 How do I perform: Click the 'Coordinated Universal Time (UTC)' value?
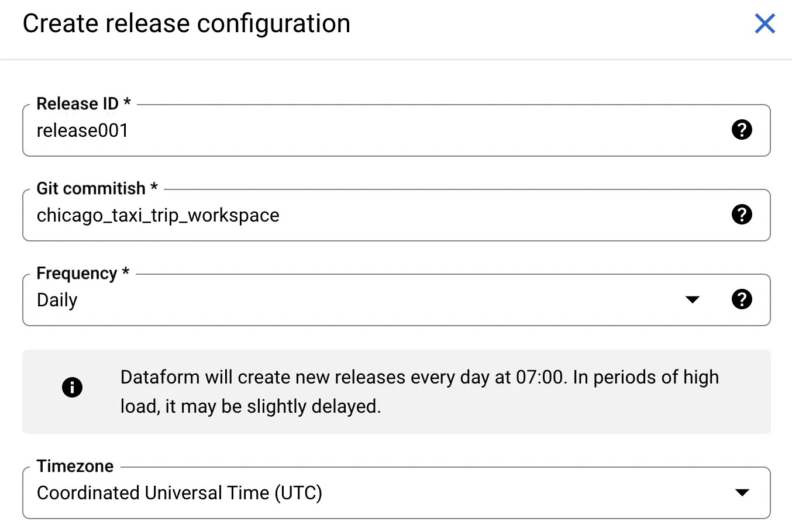(179, 493)
